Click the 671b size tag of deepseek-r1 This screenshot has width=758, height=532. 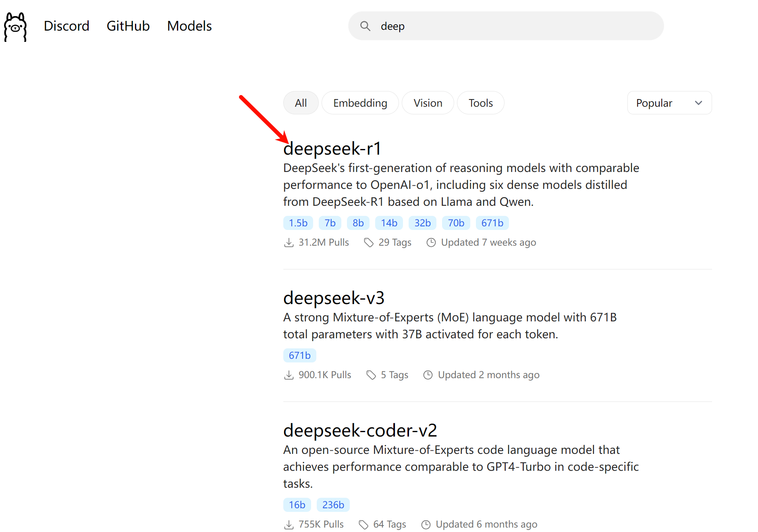tap(492, 223)
